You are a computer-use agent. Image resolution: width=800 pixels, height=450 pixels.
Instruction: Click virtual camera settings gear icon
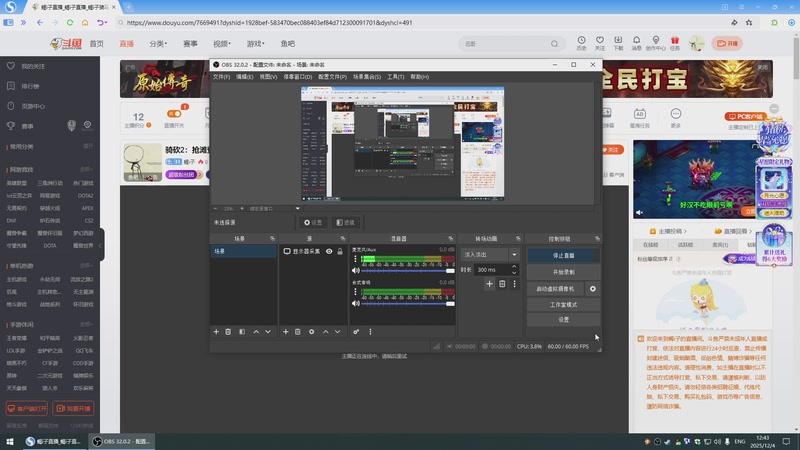tap(593, 288)
